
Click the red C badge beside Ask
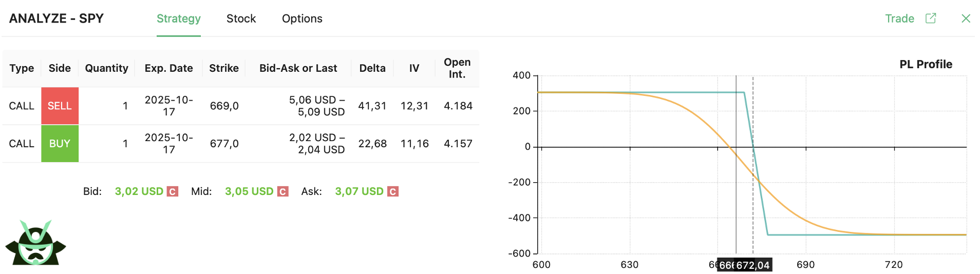pyautogui.click(x=393, y=191)
